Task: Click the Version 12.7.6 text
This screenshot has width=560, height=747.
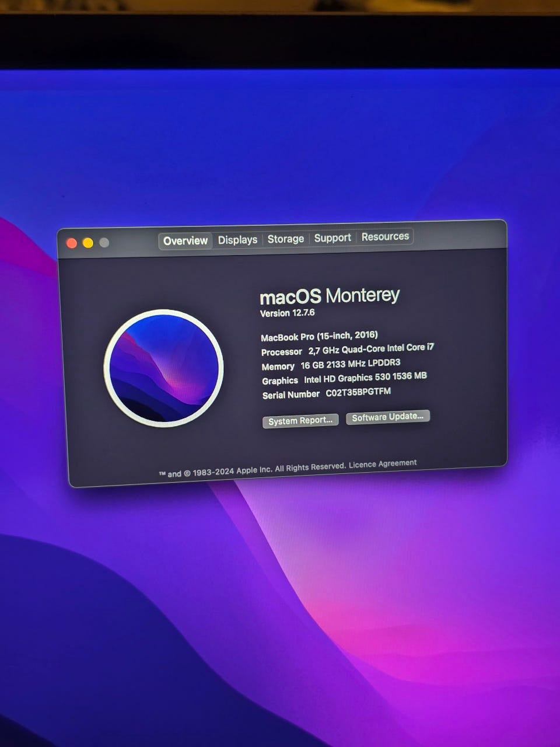Action: click(x=288, y=313)
